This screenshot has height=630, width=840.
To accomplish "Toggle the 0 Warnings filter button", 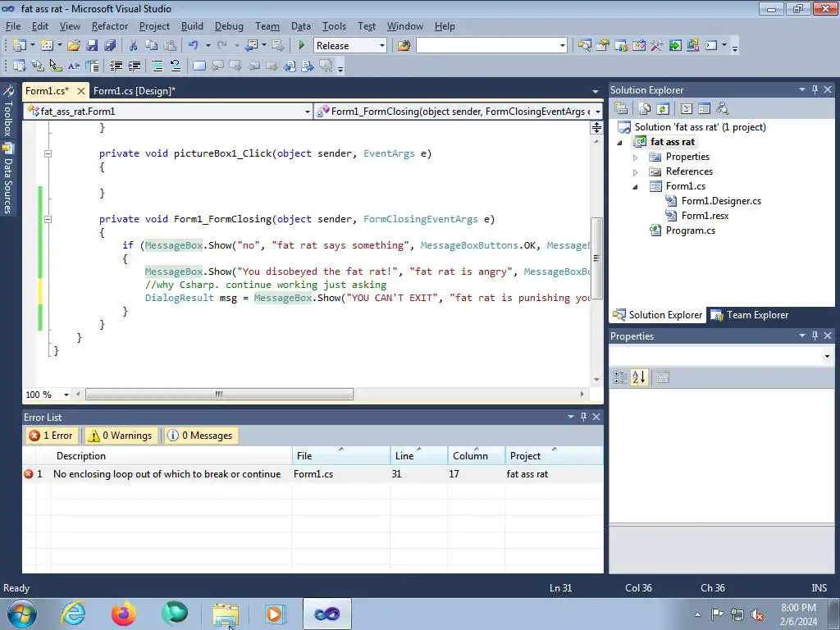I will click(x=120, y=436).
